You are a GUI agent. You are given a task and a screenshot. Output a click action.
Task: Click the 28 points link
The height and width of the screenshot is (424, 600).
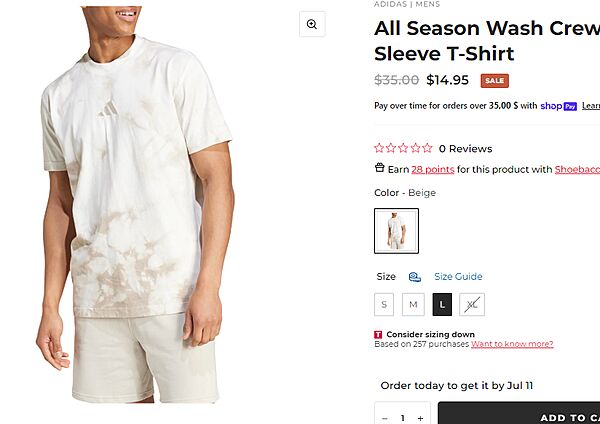pos(432,170)
